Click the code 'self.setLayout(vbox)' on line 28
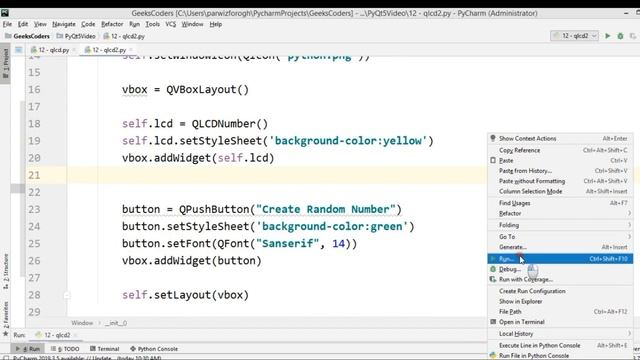640x360 pixels. pos(185,295)
